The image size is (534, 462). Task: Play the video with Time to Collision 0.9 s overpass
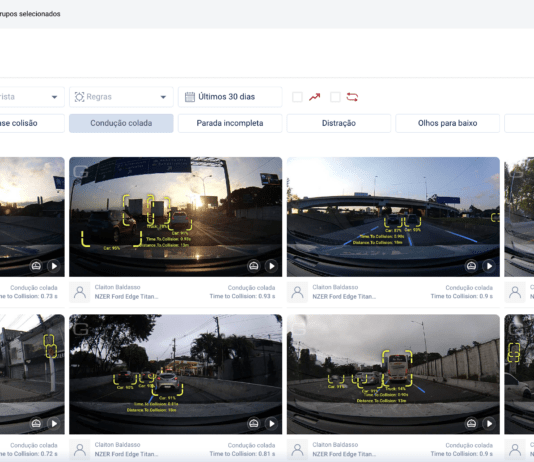(489, 266)
